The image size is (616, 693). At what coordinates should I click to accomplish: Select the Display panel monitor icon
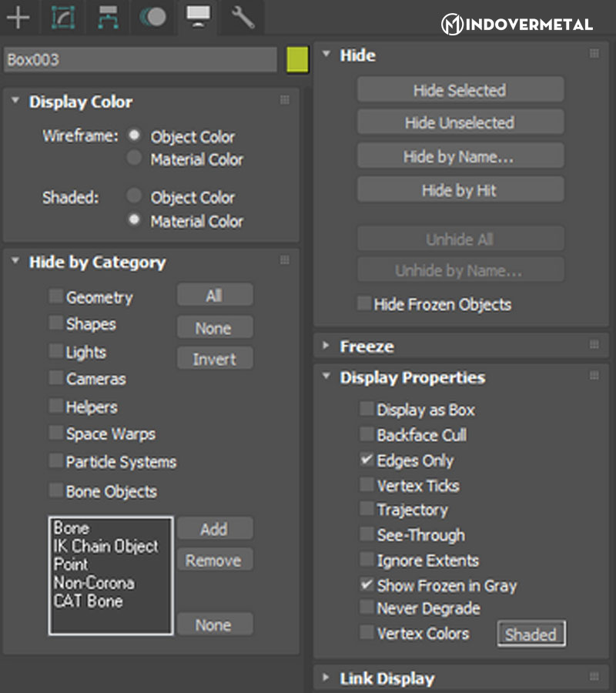(198, 17)
